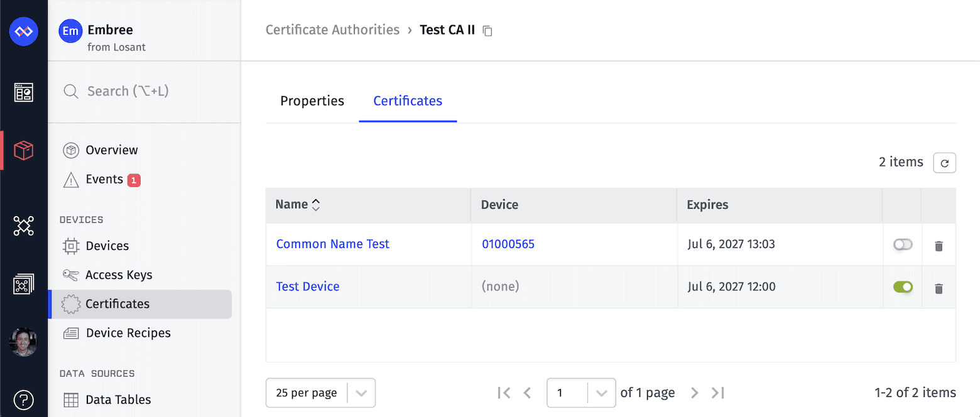Viewport: 980px width, 417px height.
Task: Select the applications cube icon
Action: [x=24, y=151]
